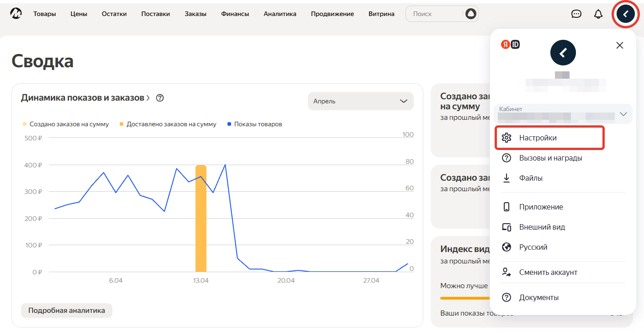The width and height of the screenshot is (644, 333).
Task: Open the Апрель month dropdown
Action: 361,101
